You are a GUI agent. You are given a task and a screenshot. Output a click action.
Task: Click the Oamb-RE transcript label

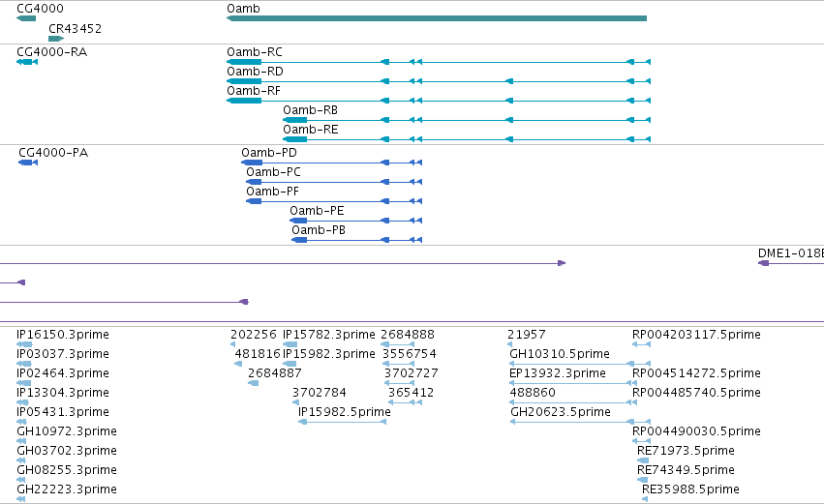[x=311, y=130]
